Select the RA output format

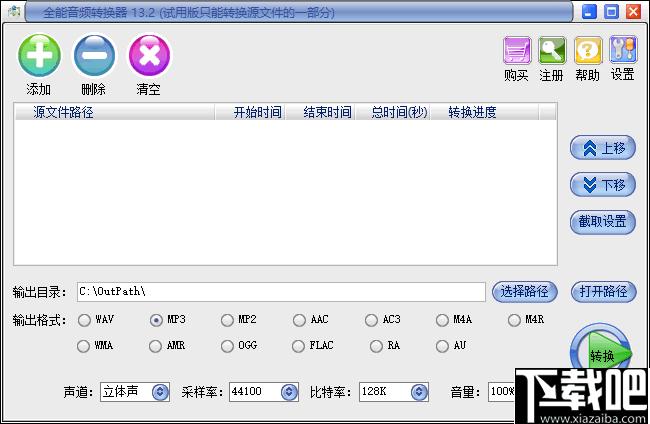coord(376,346)
